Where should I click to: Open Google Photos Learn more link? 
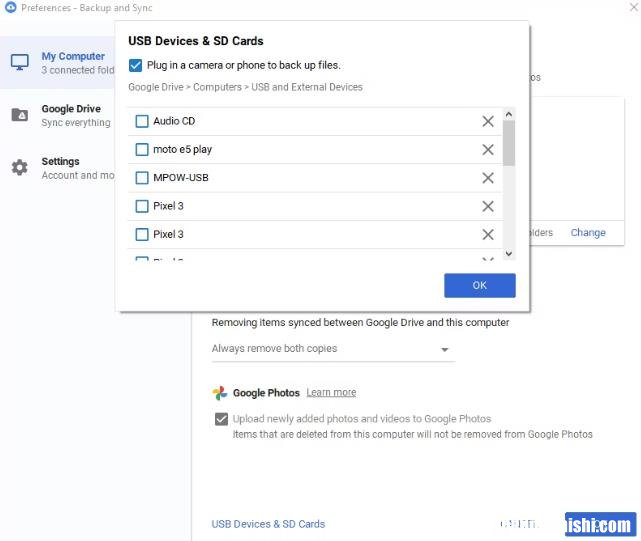[331, 393]
